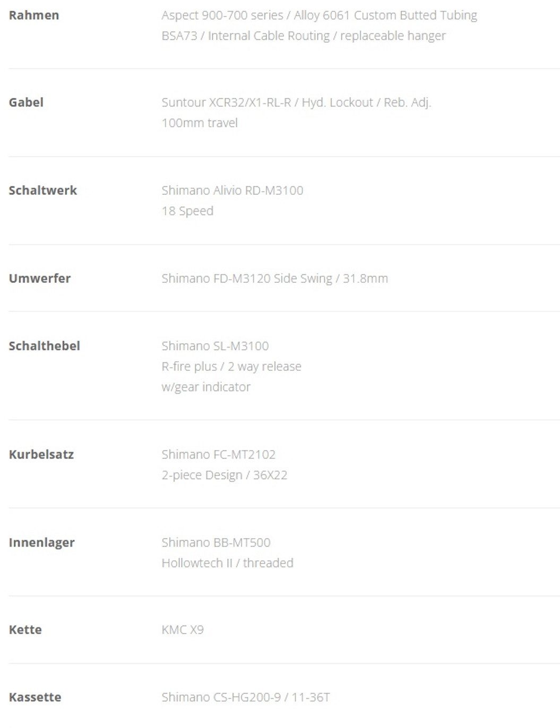The width and height of the screenshot is (560, 728).
Task: Select the R-fire plus / 2 way release line
Action: tap(231, 367)
